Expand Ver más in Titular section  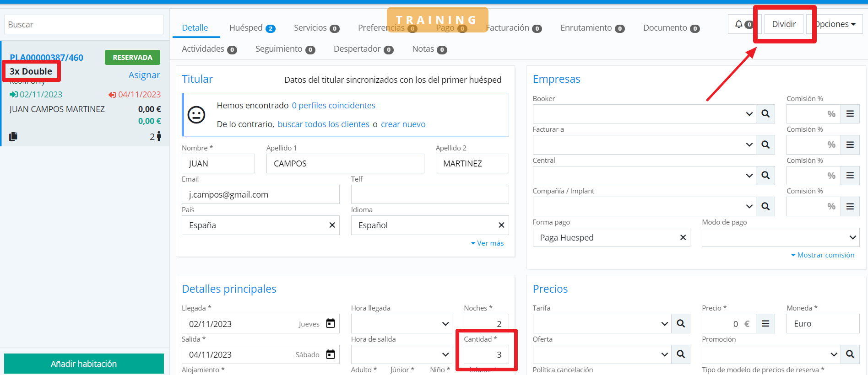pyautogui.click(x=488, y=243)
